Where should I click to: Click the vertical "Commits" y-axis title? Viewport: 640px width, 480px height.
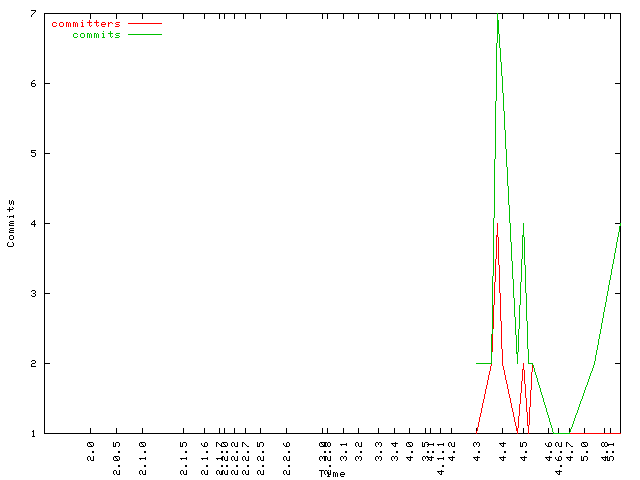pos(11,223)
